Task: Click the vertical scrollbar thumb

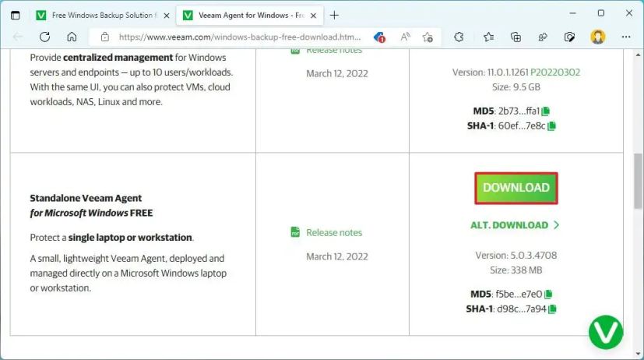Action: click(x=638, y=181)
